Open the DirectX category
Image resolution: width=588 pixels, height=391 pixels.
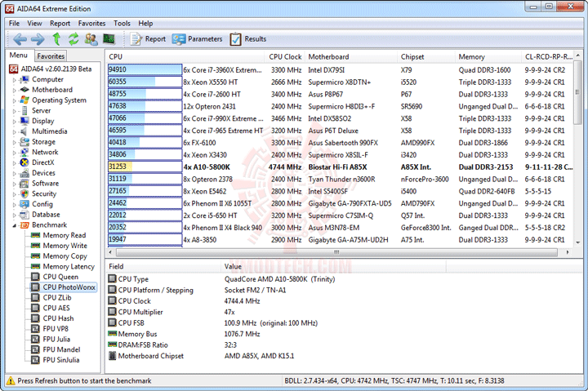[x=43, y=162]
